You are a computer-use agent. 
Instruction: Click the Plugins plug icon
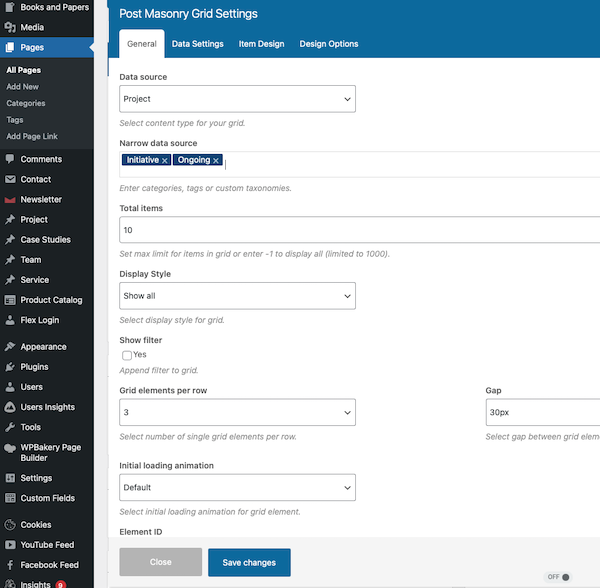[10, 366]
